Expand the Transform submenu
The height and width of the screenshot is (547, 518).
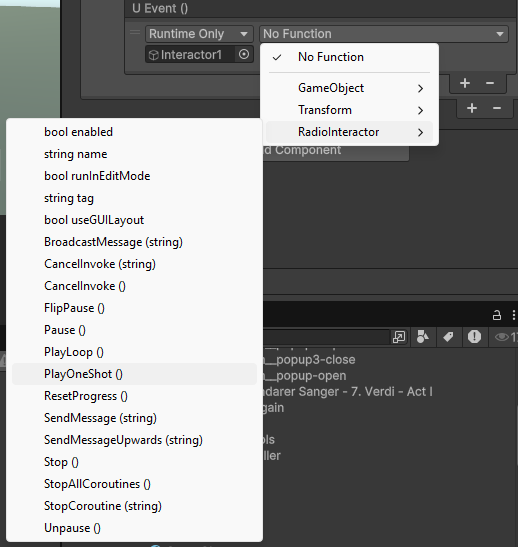coord(349,110)
